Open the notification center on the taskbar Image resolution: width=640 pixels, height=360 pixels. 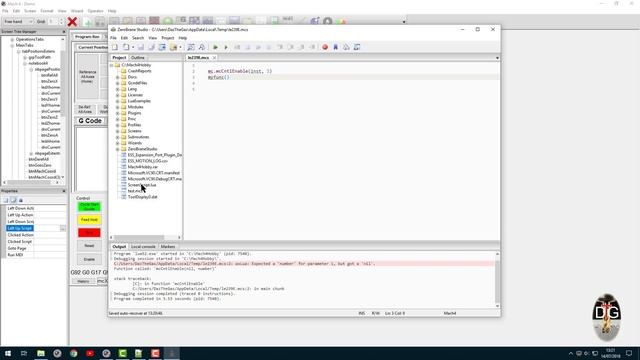[x=629, y=353]
